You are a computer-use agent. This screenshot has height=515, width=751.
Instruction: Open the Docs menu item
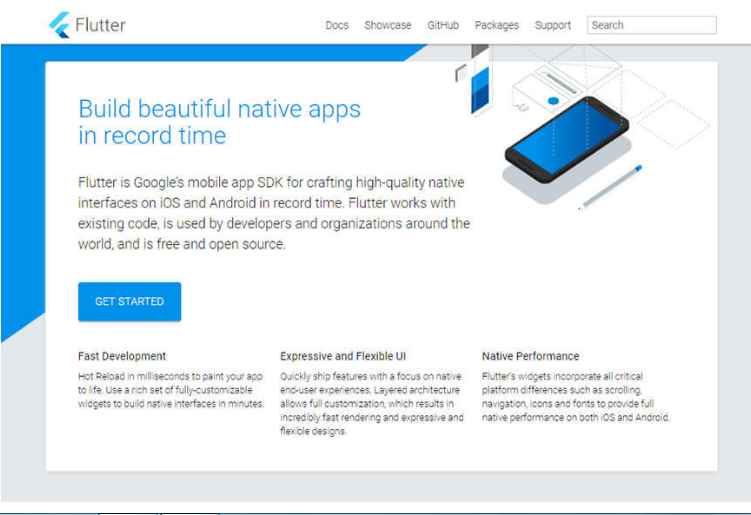(337, 25)
